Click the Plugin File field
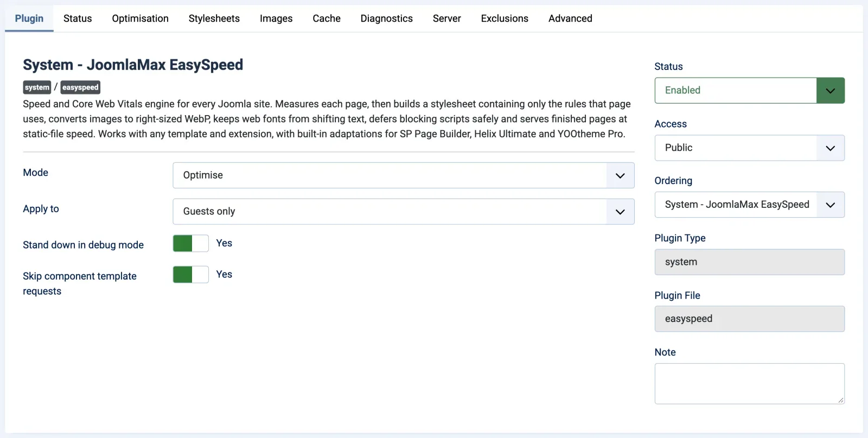868x438 pixels. pyautogui.click(x=750, y=319)
